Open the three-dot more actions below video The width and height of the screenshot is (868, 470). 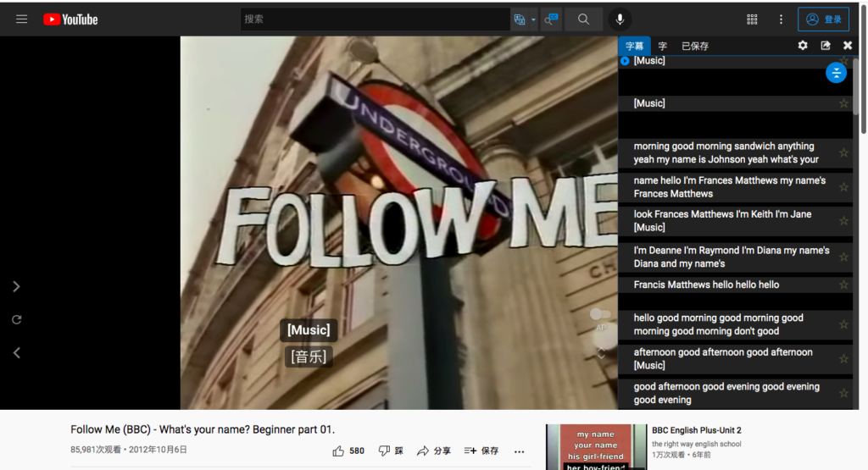[x=519, y=451]
